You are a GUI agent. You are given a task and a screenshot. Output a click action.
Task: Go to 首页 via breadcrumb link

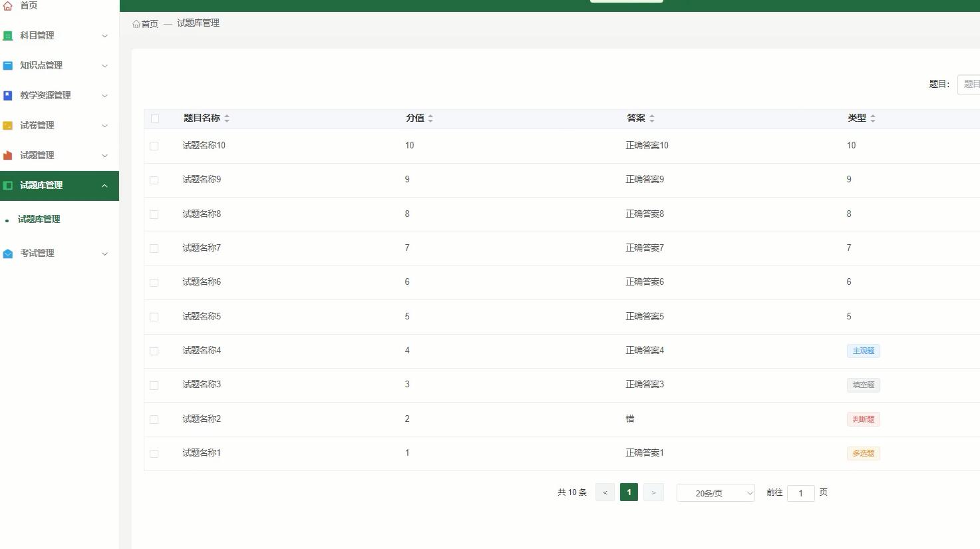tap(150, 24)
